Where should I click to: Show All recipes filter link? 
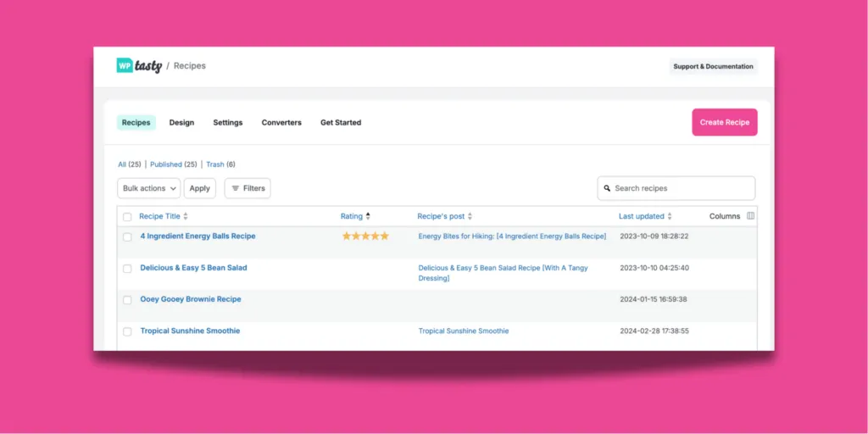pyautogui.click(x=122, y=164)
